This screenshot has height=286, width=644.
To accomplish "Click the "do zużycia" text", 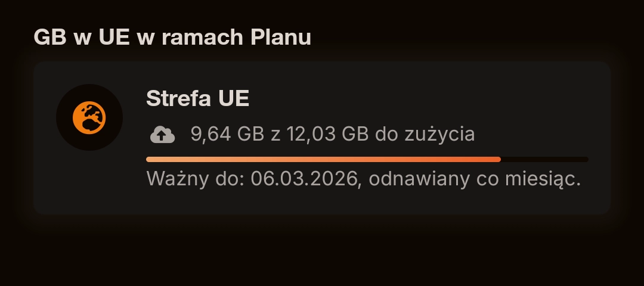I will coord(425,134).
